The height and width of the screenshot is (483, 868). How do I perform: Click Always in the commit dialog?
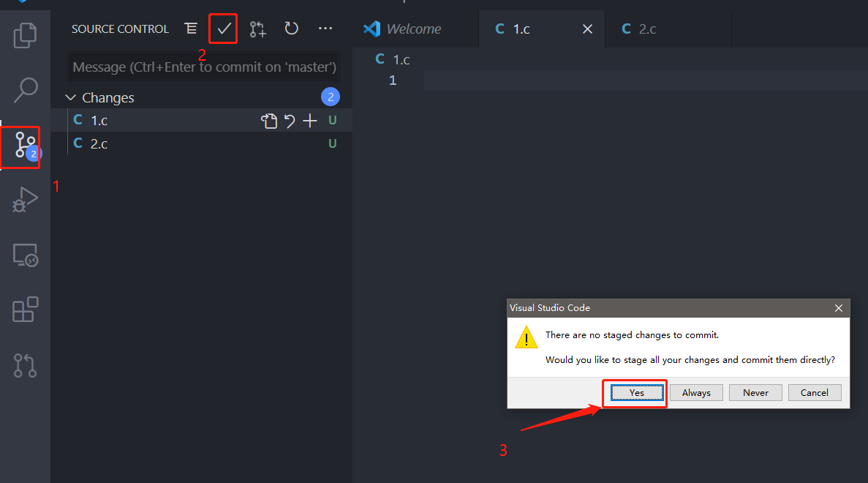696,393
